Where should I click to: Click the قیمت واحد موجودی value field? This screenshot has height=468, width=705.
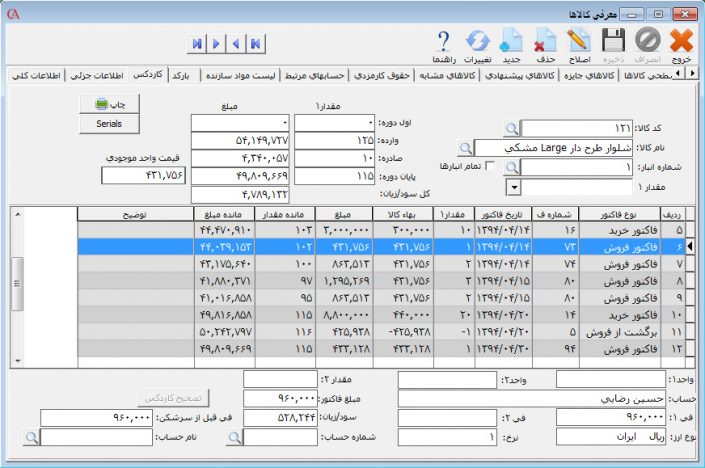[143, 175]
